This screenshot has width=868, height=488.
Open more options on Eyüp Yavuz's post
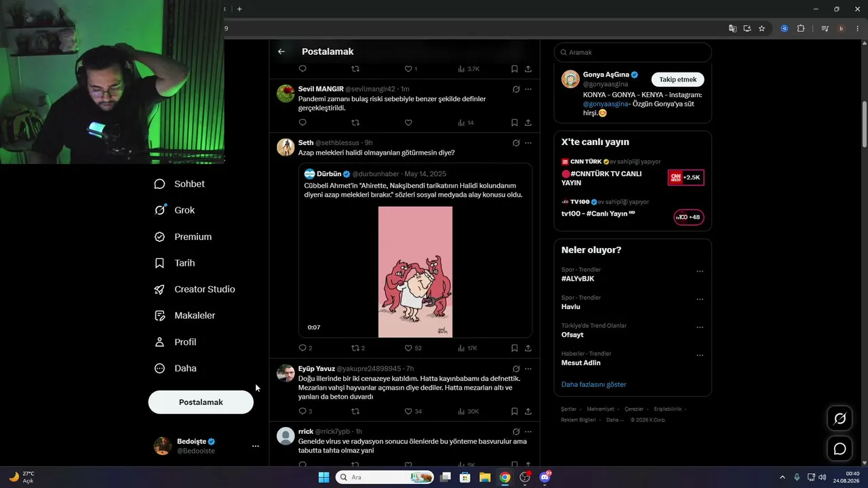point(528,369)
